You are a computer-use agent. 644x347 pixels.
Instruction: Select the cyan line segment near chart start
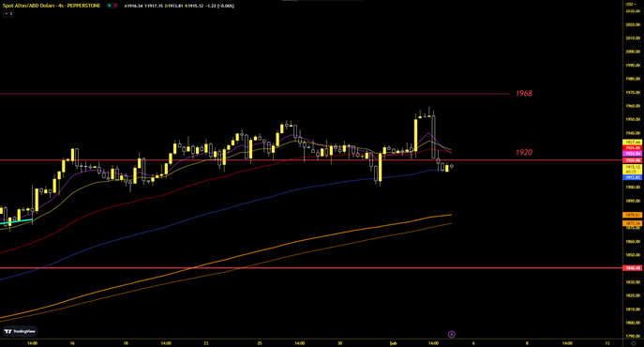click(16, 222)
